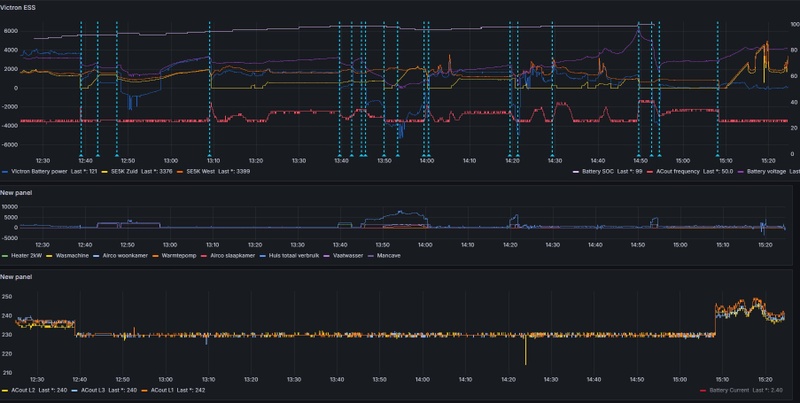800x403 pixels.
Task: Open the Victron ESS panel title menu
Action: click(x=17, y=8)
